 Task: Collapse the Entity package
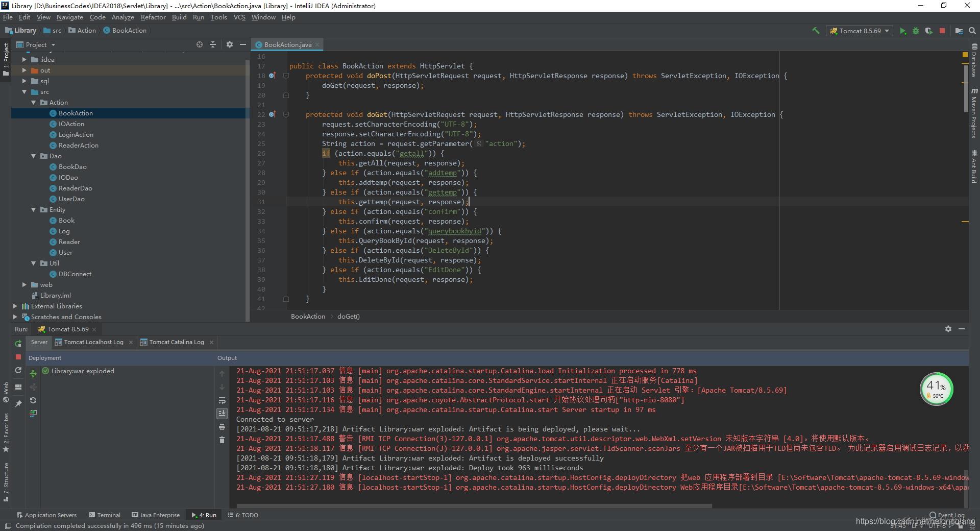34,210
